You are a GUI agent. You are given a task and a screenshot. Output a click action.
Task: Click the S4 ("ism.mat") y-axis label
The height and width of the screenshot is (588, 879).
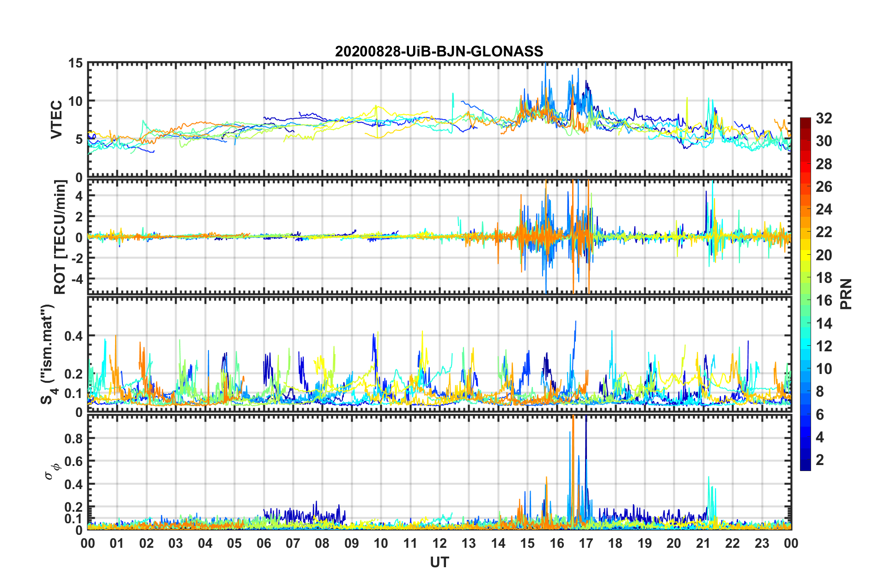(x=48, y=354)
